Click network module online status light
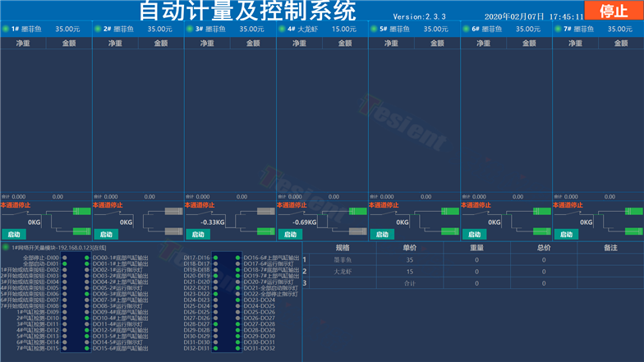 coord(6,246)
